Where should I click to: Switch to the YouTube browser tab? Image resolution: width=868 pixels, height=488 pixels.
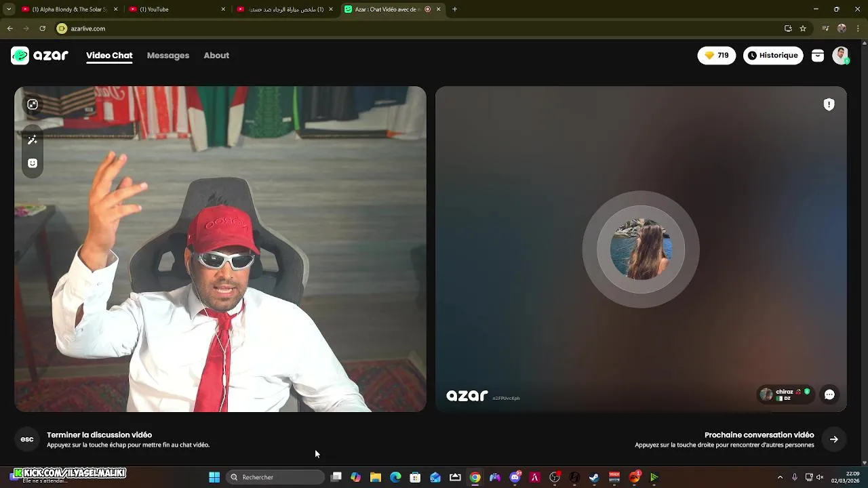(x=176, y=9)
